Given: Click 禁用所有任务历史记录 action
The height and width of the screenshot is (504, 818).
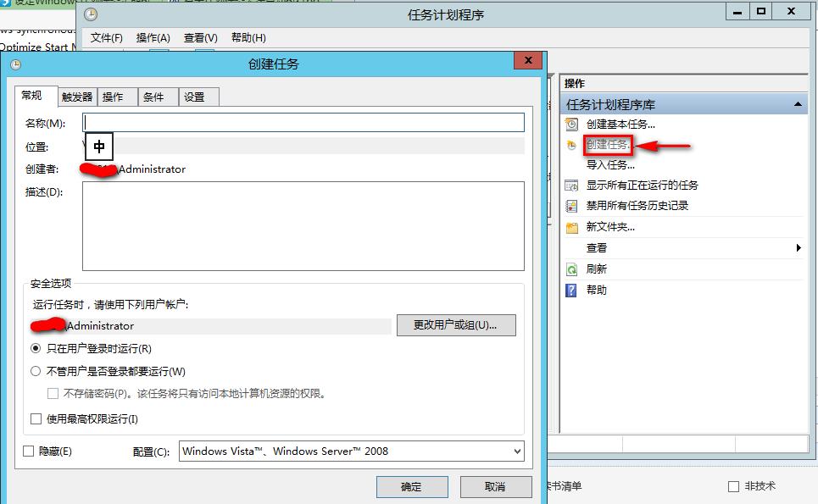Looking at the screenshot, I should [x=637, y=205].
